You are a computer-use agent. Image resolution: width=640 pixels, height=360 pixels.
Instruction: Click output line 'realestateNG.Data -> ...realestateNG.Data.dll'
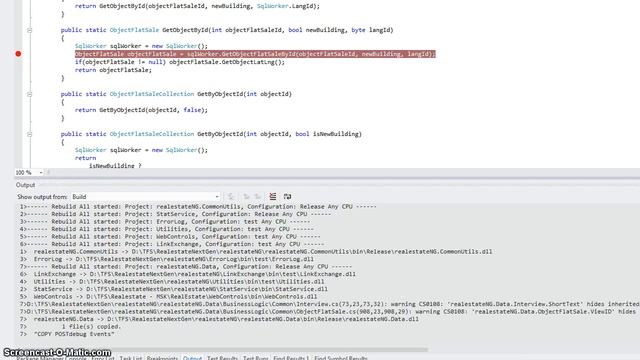[219, 319]
